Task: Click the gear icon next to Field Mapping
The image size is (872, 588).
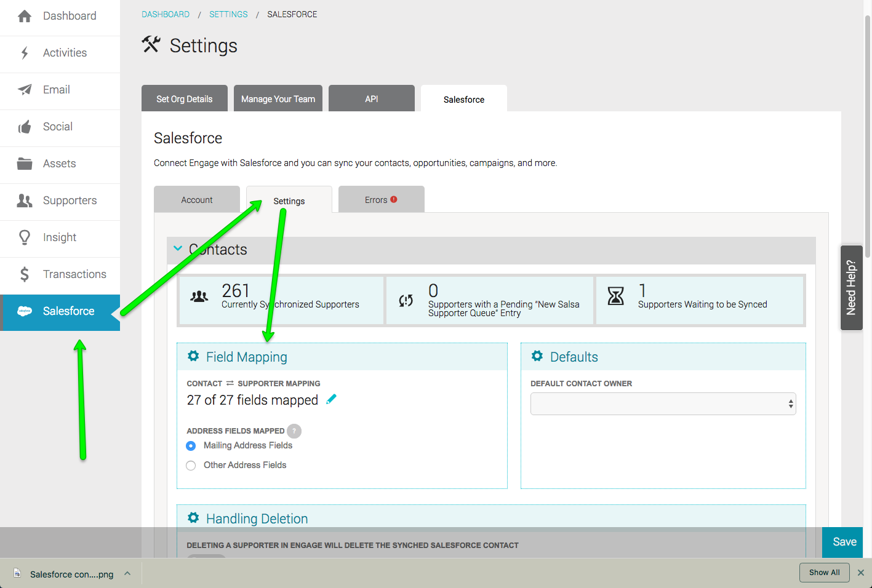Action: tap(193, 356)
